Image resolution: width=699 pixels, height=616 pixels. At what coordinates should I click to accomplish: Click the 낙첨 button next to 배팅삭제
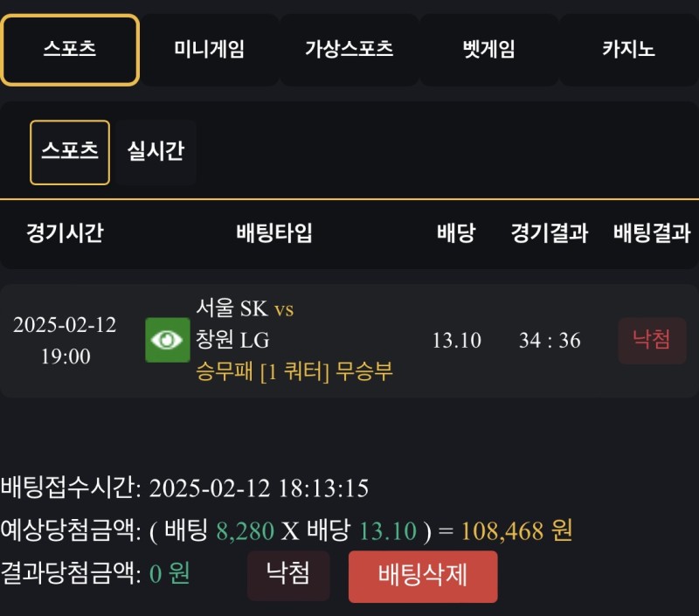pos(288,575)
